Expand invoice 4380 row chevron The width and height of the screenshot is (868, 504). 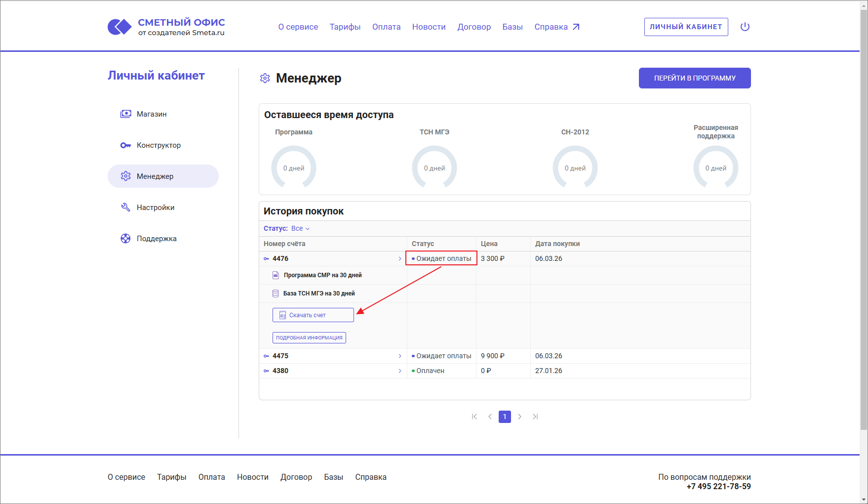coord(399,371)
